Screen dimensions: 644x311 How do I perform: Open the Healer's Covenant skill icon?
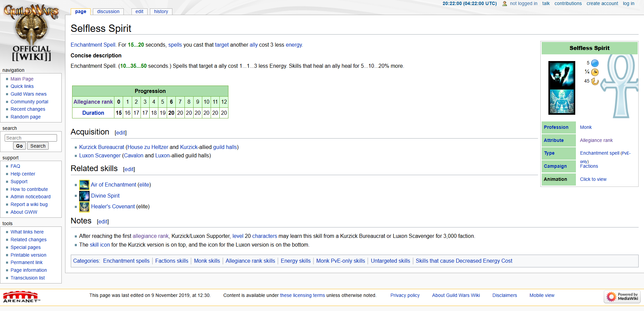[x=84, y=207]
